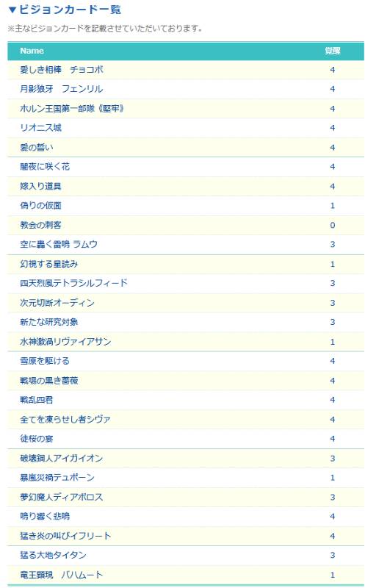Open the 次元切断オーディン card
This screenshot has height=588, width=365.
[x=57, y=303]
